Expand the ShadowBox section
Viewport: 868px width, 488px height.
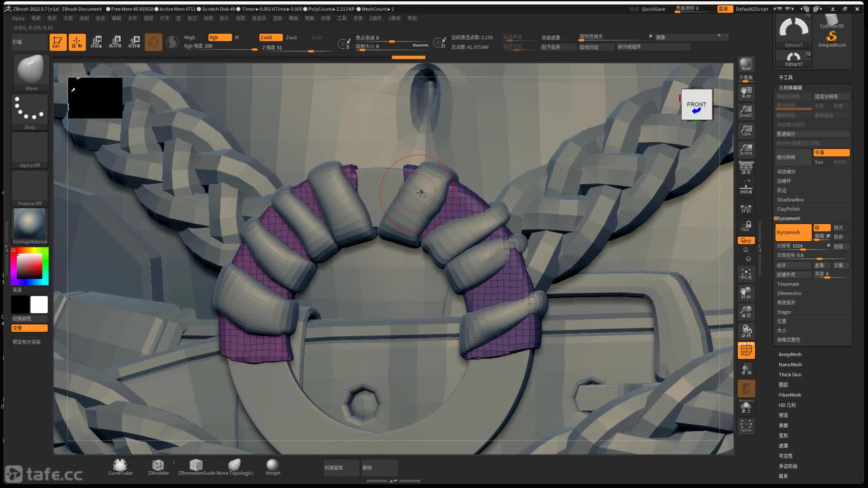point(790,200)
